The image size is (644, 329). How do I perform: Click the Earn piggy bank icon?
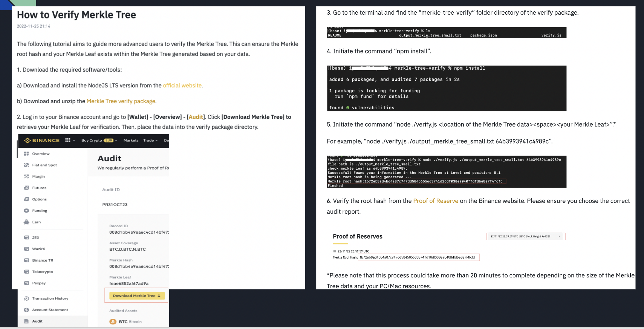tap(26, 222)
